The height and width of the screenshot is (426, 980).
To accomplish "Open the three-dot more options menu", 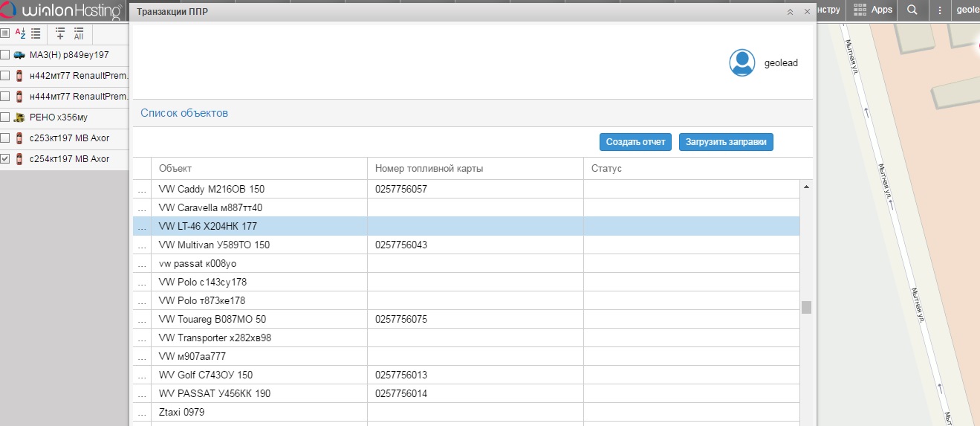I will coord(940,10).
